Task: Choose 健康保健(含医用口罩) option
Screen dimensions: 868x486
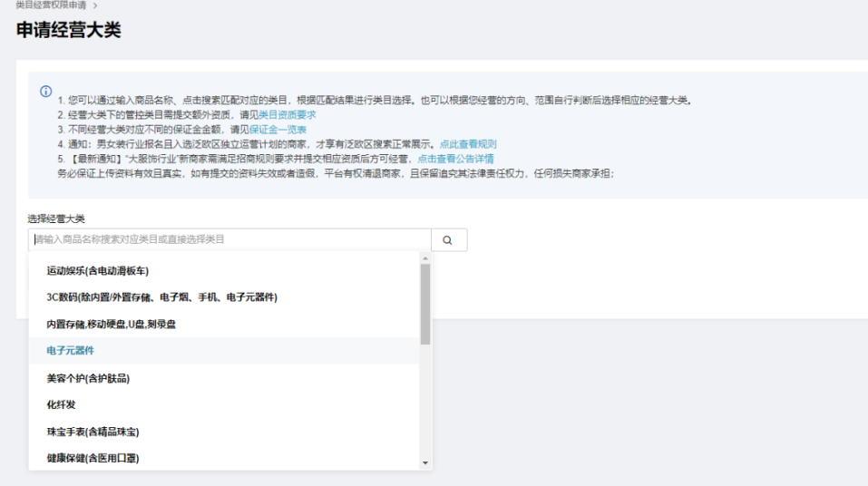Action: [x=93, y=458]
